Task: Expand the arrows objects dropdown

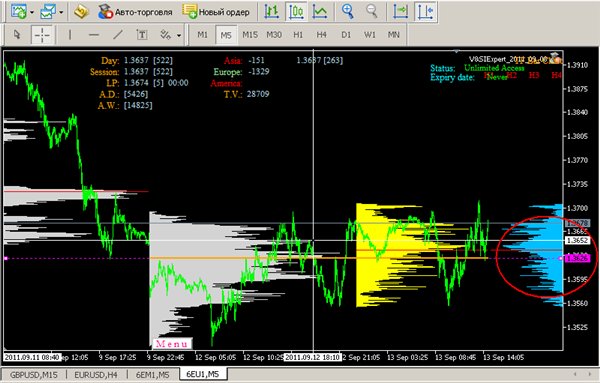Action: [x=179, y=36]
